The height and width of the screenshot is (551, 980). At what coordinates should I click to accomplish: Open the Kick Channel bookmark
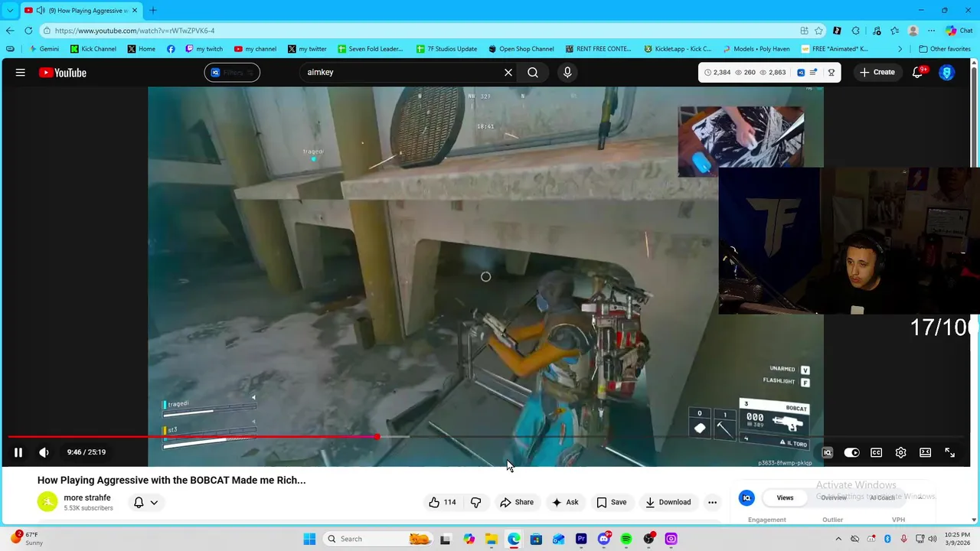[93, 49]
